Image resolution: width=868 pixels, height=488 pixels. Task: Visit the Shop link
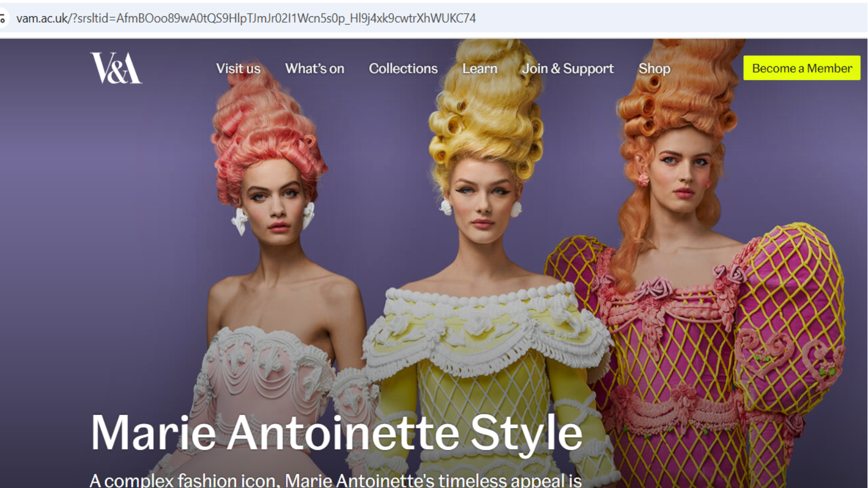654,69
